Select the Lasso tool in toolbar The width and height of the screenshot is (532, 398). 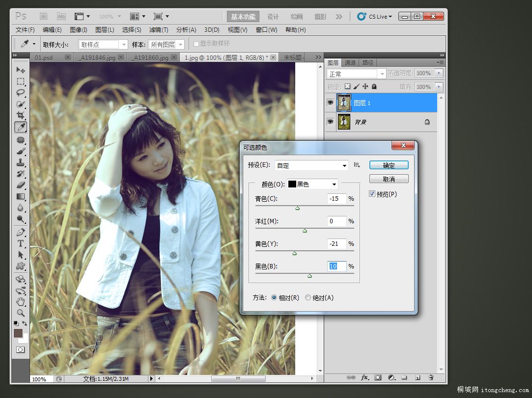tap(21, 92)
